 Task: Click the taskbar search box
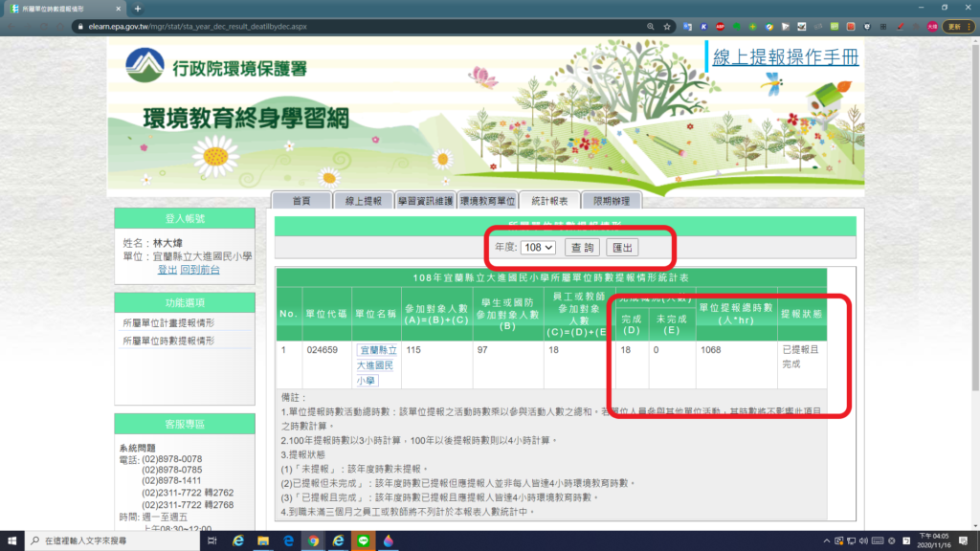coord(113,540)
